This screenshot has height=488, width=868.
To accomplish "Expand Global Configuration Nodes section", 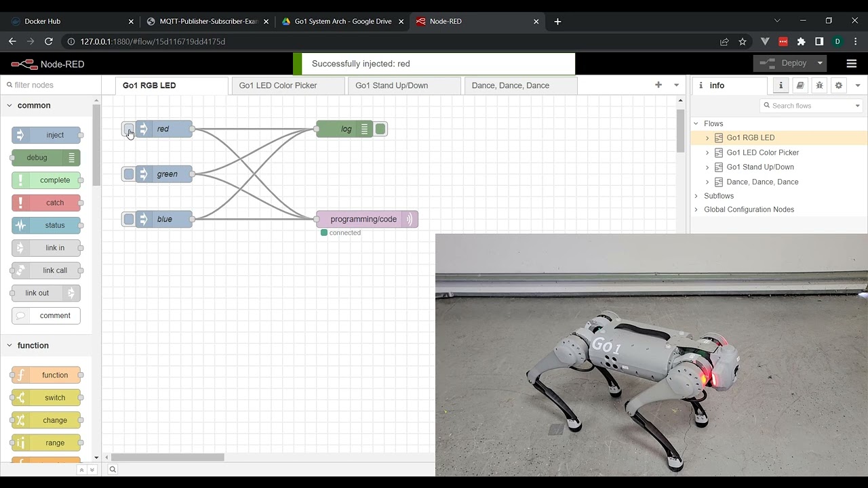I will click(x=696, y=209).
